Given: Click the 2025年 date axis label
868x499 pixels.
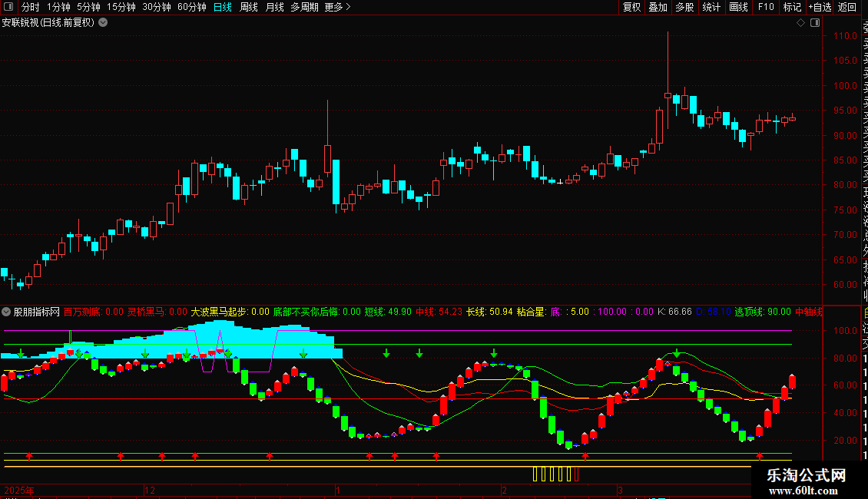Looking at the screenshot, I should [x=19, y=491].
